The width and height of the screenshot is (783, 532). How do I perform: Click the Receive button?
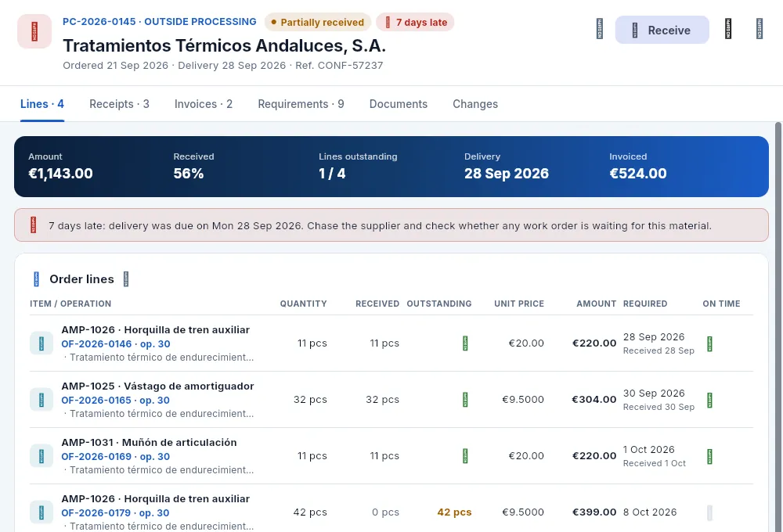[x=662, y=30]
